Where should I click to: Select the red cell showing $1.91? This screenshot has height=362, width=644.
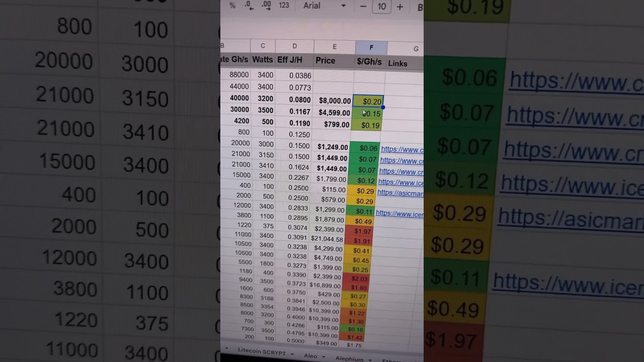coord(359,241)
